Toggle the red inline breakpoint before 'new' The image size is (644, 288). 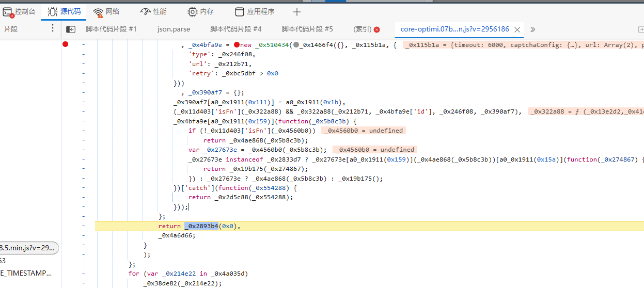click(x=237, y=45)
